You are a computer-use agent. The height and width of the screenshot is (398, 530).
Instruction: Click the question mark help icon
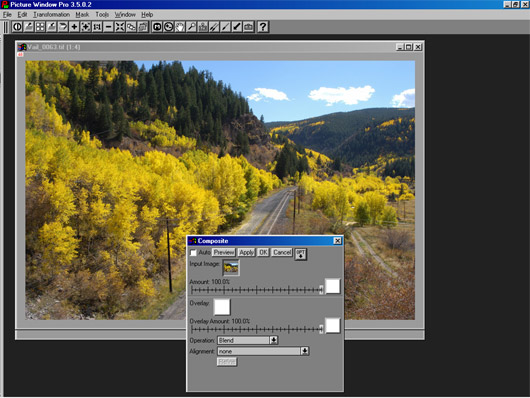click(x=263, y=27)
